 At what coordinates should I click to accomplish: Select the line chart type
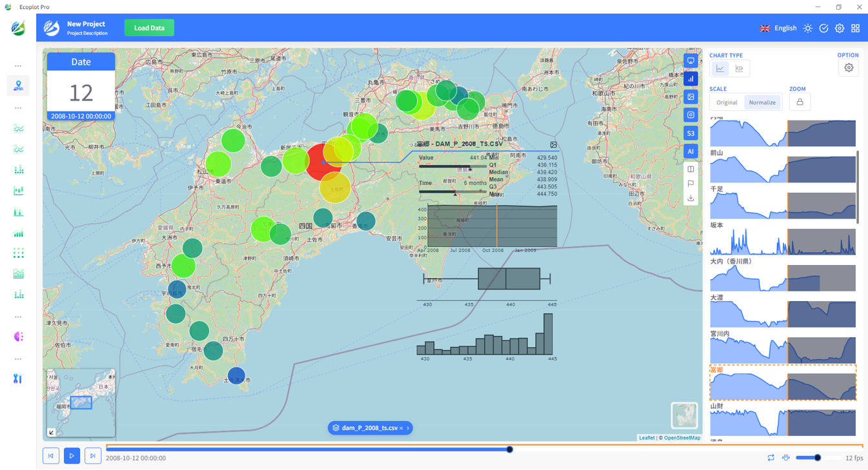pyautogui.click(x=720, y=68)
